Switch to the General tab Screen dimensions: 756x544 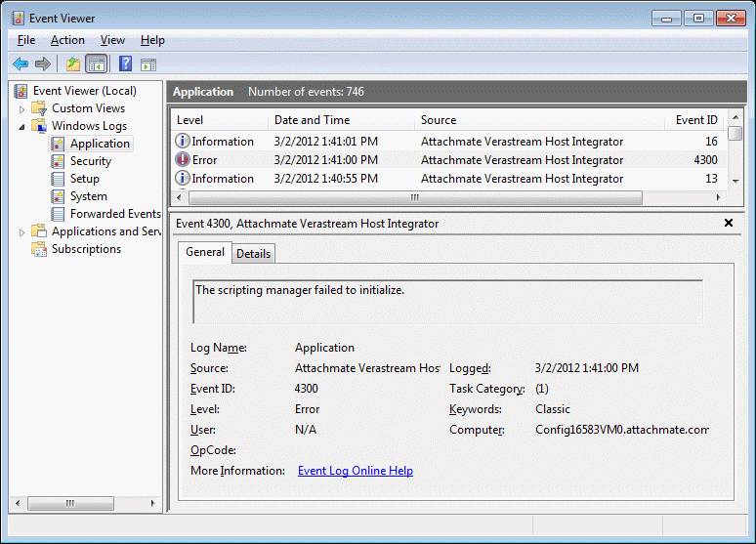[205, 252]
